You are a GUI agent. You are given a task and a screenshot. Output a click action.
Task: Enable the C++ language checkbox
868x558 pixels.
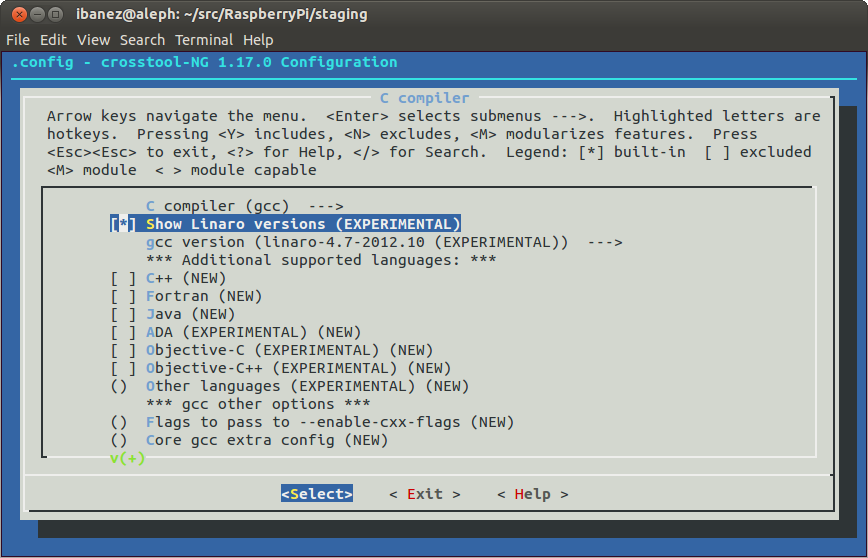point(123,278)
